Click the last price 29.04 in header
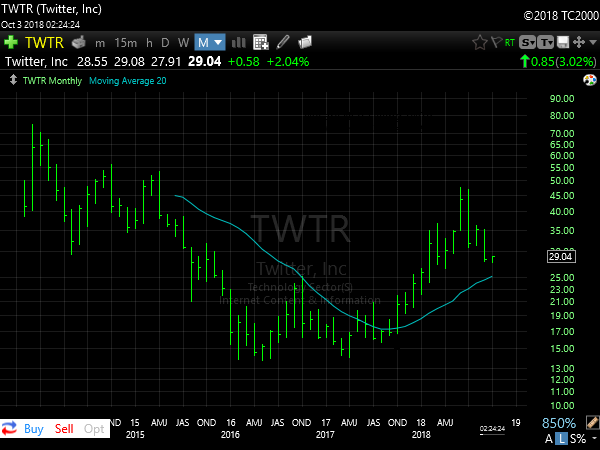Screen dimensions: 600x450 pyautogui.click(x=204, y=62)
